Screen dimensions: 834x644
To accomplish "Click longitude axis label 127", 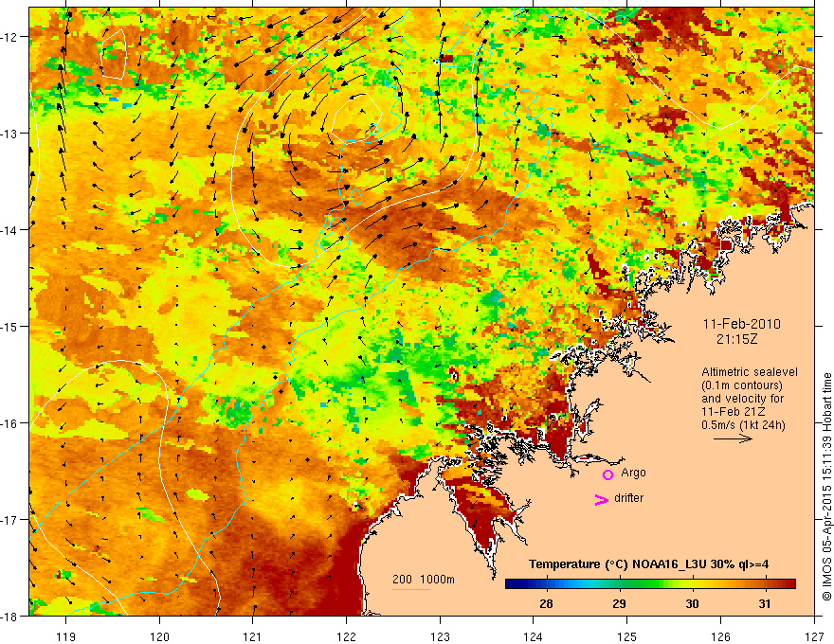I will 814,636.
